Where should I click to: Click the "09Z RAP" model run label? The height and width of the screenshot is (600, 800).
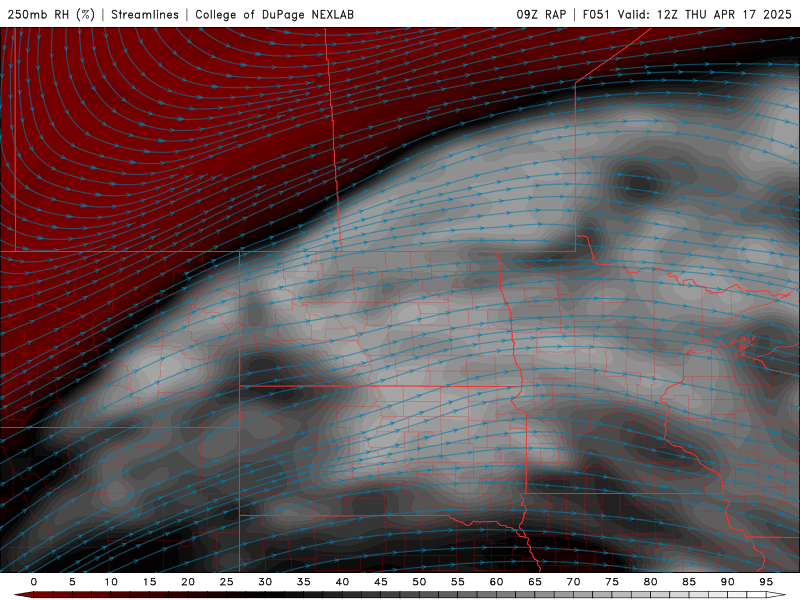(541, 14)
